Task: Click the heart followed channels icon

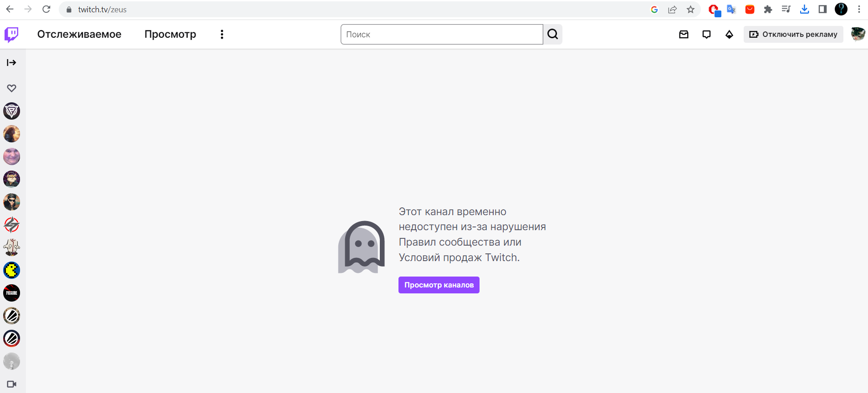Action: pyautogui.click(x=11, y=88)
